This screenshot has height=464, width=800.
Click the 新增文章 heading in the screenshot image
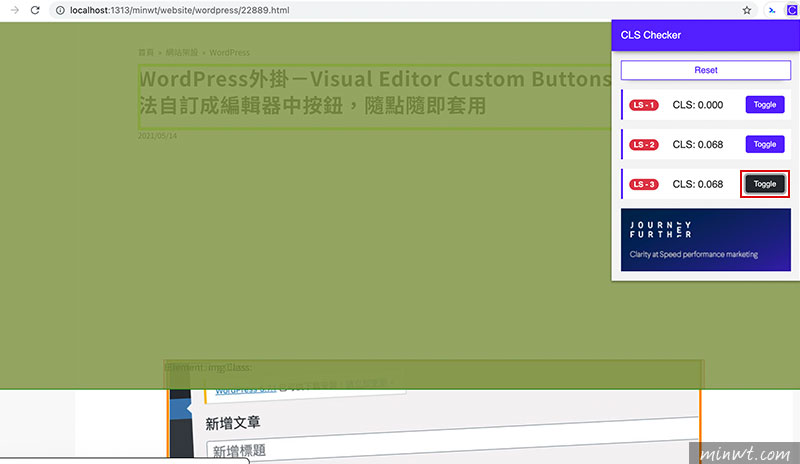(x=233, y=423)
